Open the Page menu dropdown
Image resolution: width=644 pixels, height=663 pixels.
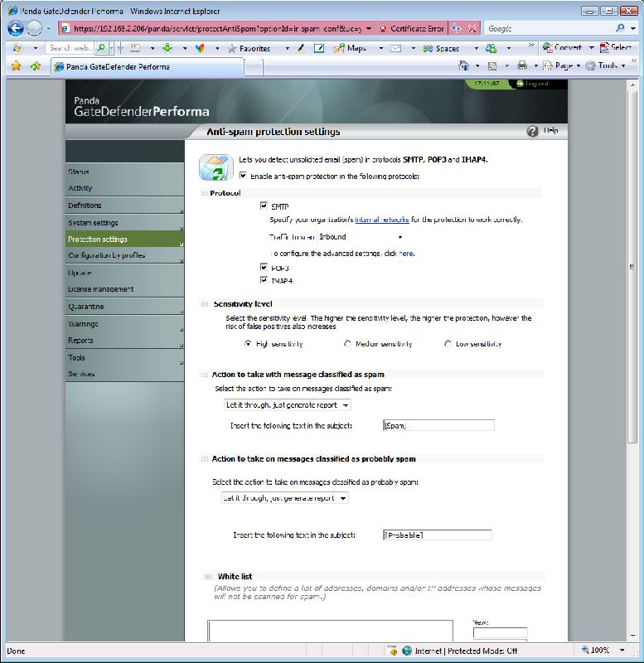click(563, 65)
